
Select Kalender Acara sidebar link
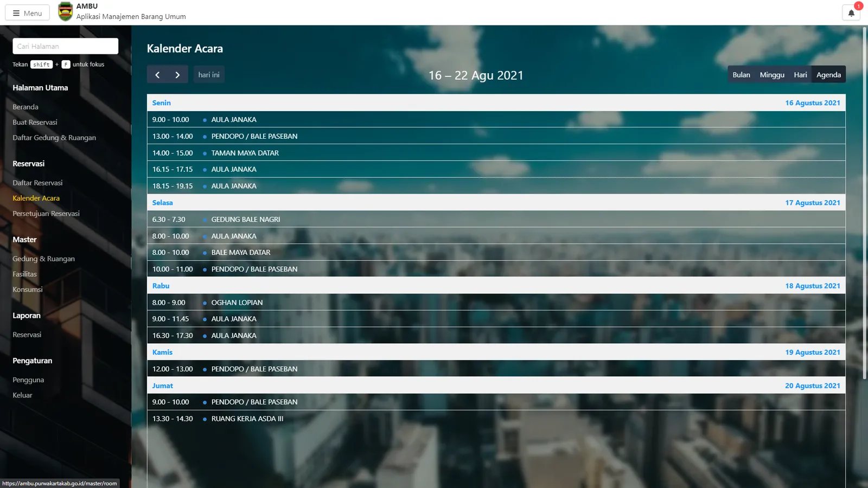[x=36, y=198]
